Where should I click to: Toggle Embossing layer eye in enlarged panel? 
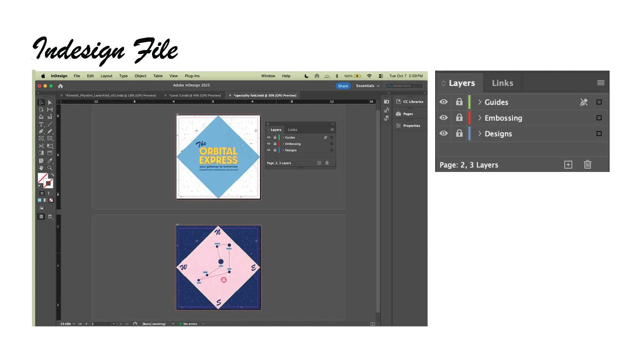click(443, 118)
